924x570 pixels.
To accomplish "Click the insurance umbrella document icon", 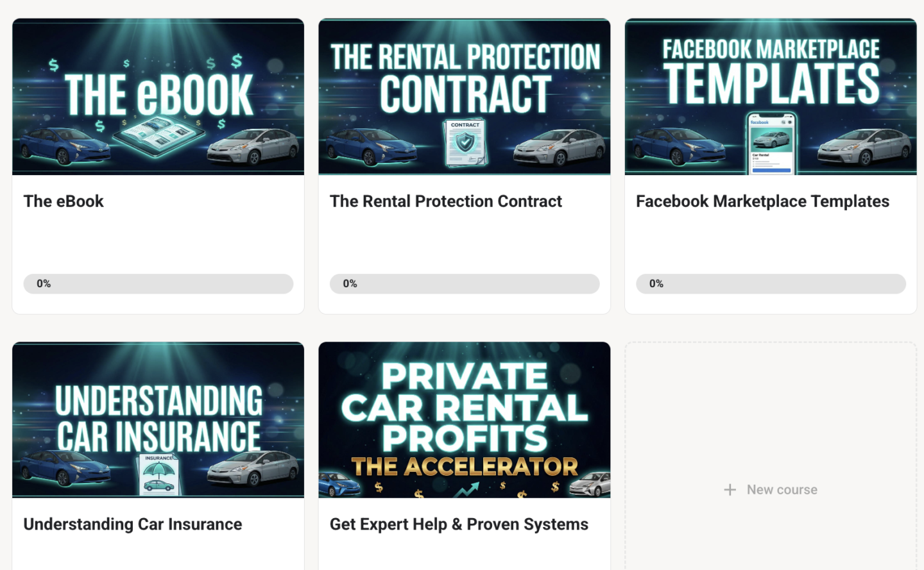I will pyautogui.click(x=159, y=474).
